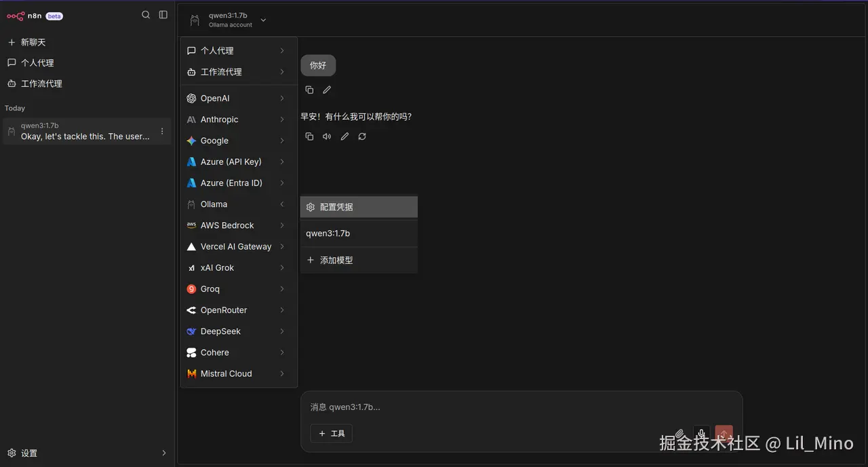Click the beta badge next to n8n
The width and height of the screenshot is (868, 467).
pos(54,16)
